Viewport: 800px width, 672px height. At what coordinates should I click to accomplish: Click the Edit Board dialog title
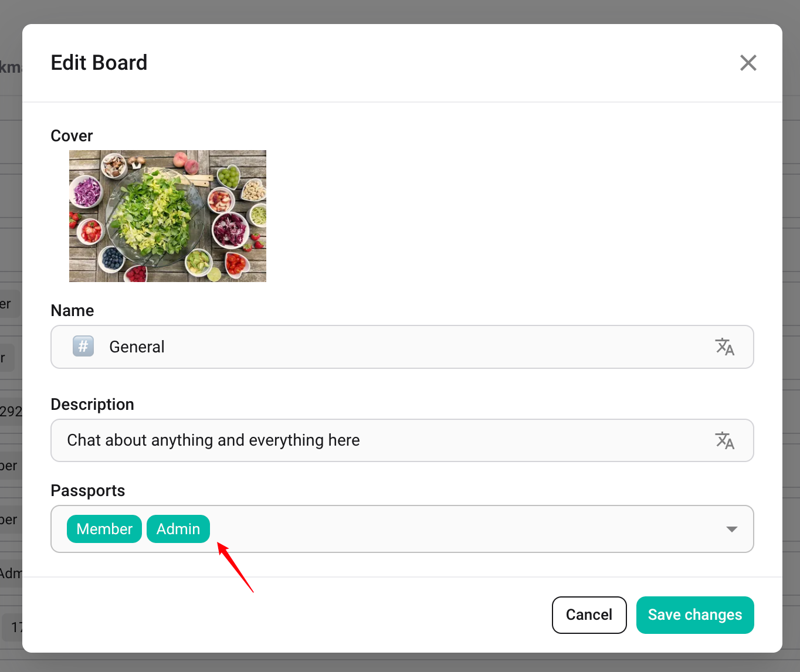pyautogui.click(x=99, y=63)
